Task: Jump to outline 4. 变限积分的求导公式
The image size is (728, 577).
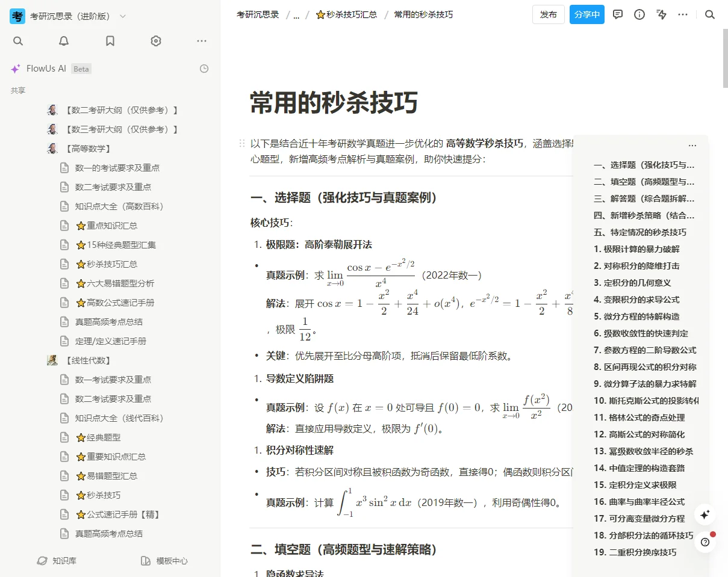Action: pos(636,300)
